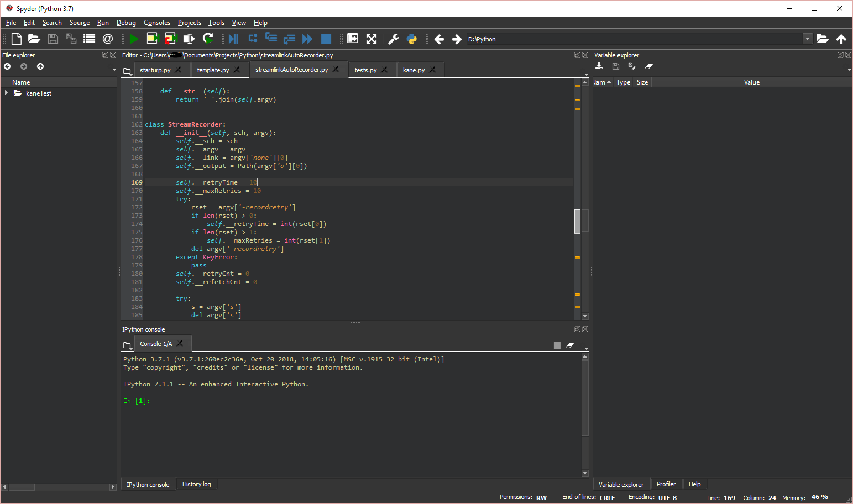Create a new file with toolbar icon
Image resolution: width=853 pixels, height=504 pixels.
[17, 39]
